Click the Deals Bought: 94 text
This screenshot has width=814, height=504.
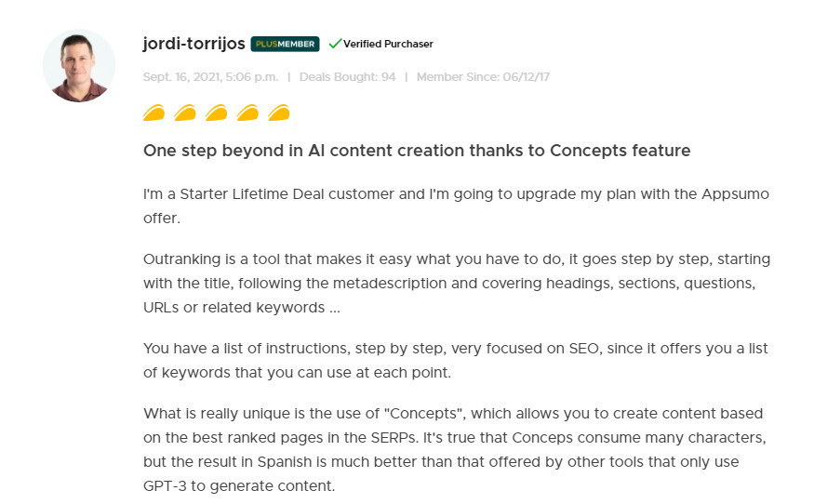coord(347,77)
